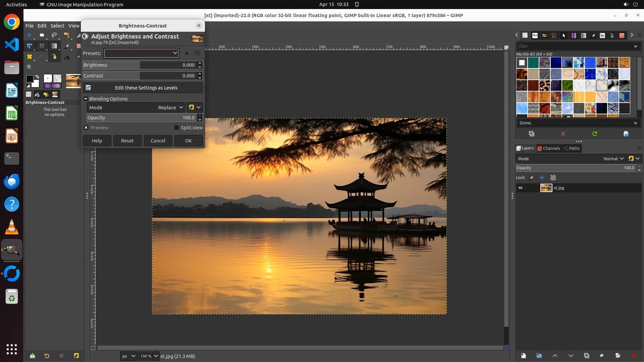644x362 pixels.
Task: Select the Gradient tool
Action: point(54,46)
